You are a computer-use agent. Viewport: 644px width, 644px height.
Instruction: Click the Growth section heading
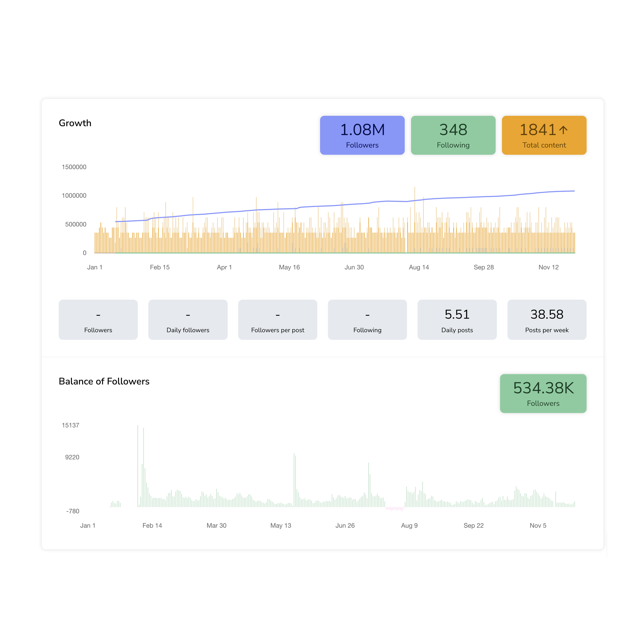pyautogui.click(x=75, y=123)
